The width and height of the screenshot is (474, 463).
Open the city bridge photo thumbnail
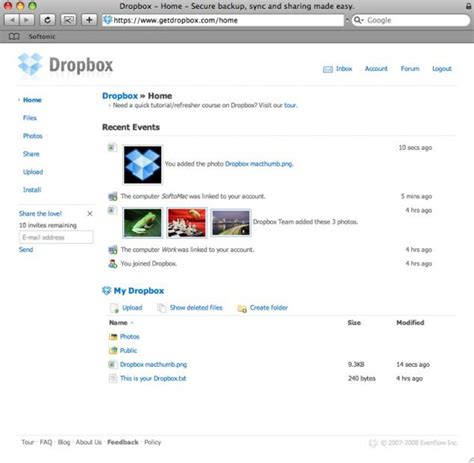[231, 223]
